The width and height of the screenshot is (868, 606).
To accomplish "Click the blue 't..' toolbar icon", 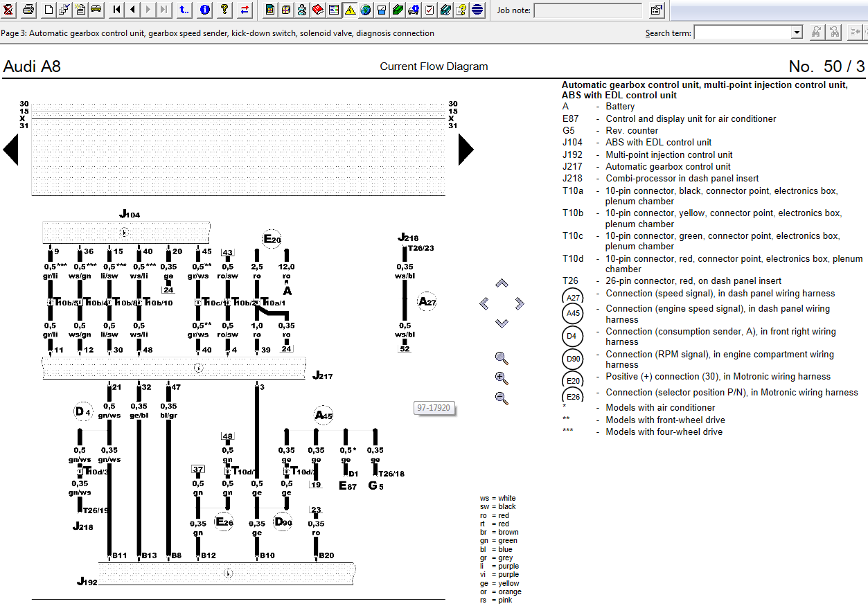I will [184, 10].
